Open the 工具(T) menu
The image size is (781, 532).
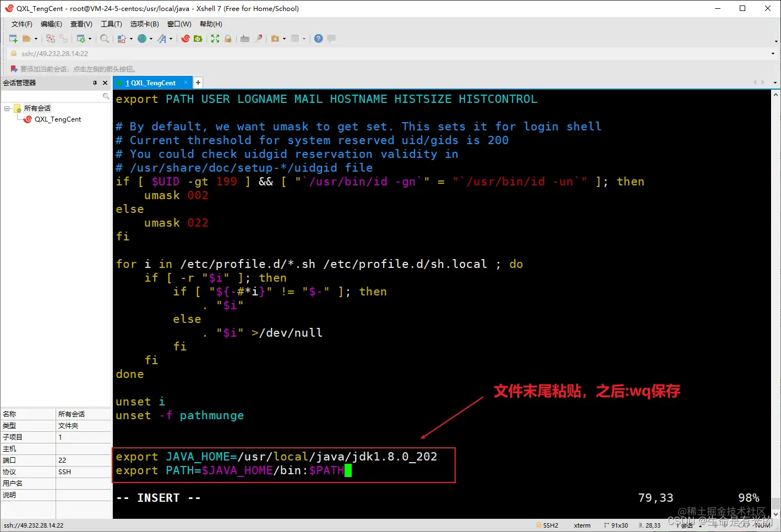tap(111, 24)
